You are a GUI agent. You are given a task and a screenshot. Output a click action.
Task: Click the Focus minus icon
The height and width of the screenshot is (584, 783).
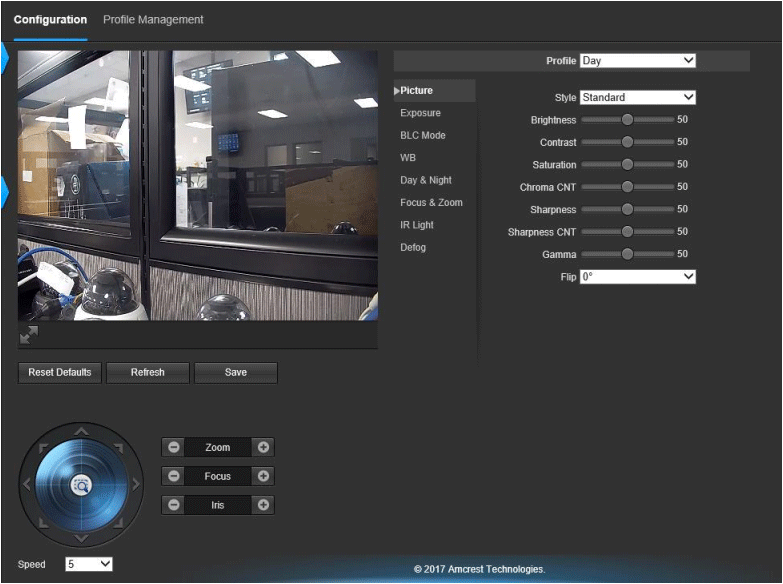(174, 476)
